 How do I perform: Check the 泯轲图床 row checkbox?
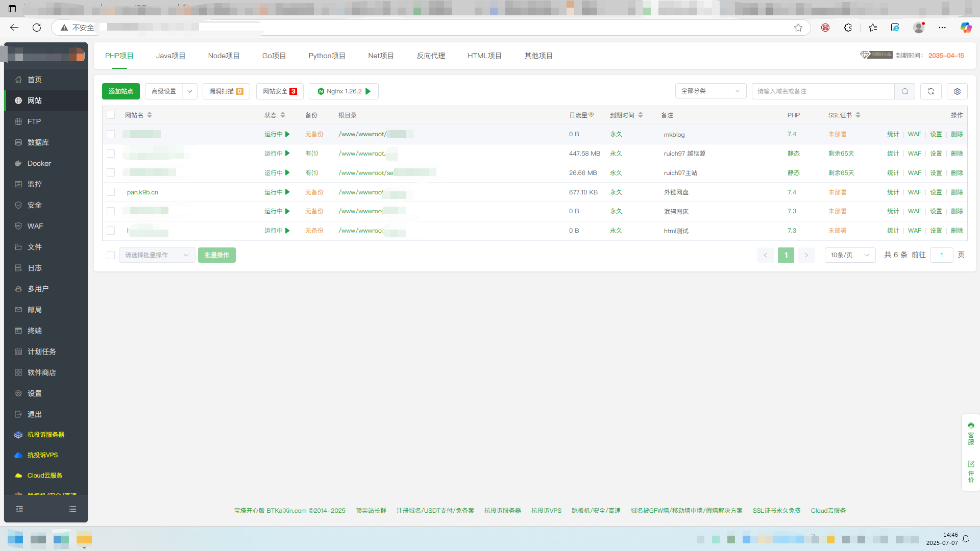coord(111,211)
